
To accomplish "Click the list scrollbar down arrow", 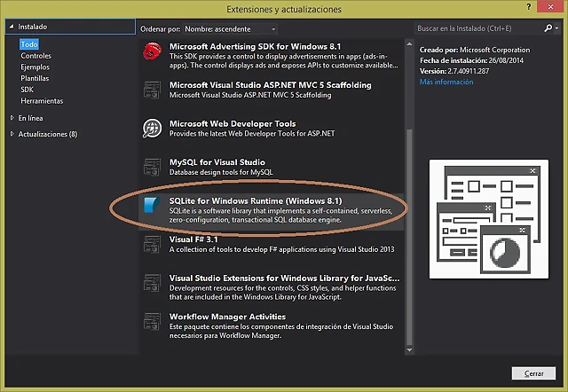I will coord(409,350).
